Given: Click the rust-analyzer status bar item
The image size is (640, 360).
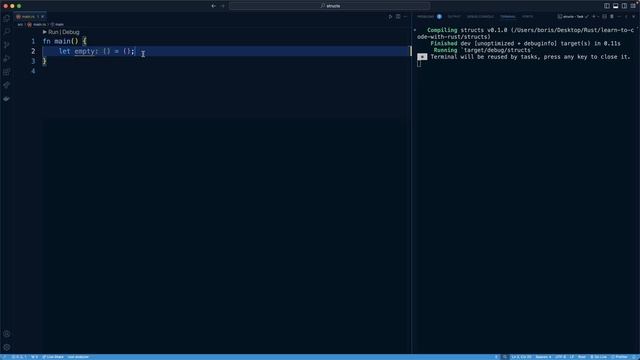Looking at the screenshot, I should 78,357.
